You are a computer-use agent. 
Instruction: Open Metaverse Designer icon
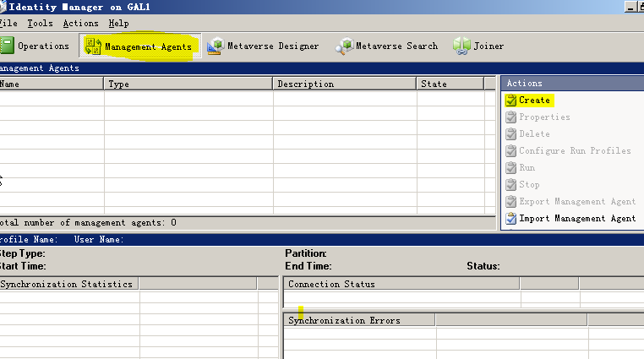click(x=216, y=46)
